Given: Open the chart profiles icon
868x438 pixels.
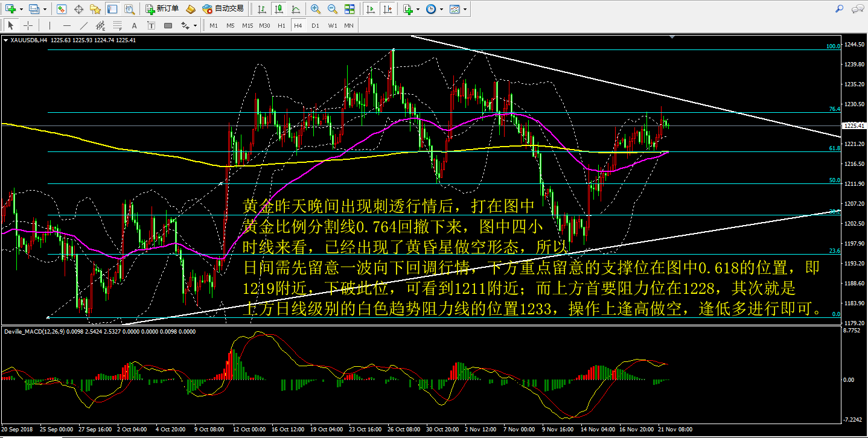Looking at the screenshot, I should [x=34, y=9].
